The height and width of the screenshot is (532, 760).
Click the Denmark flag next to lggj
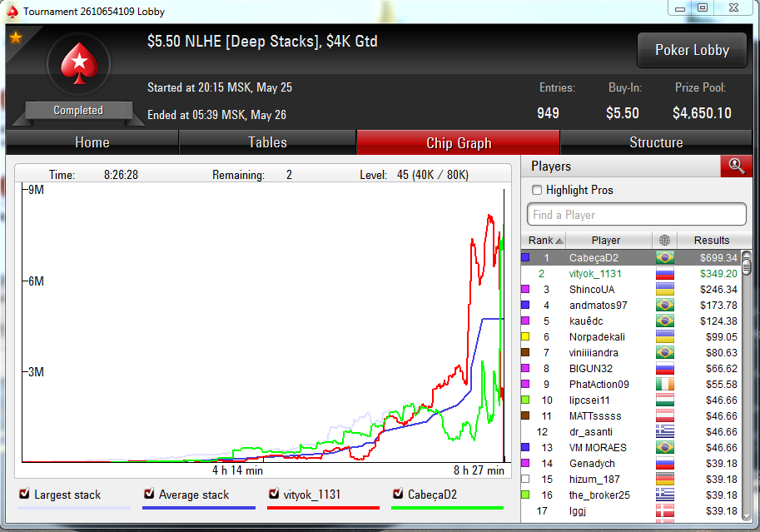pos(664,510)
